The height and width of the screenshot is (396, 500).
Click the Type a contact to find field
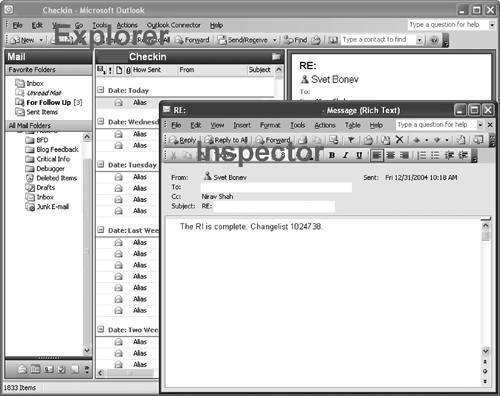[x=379, y=40]
